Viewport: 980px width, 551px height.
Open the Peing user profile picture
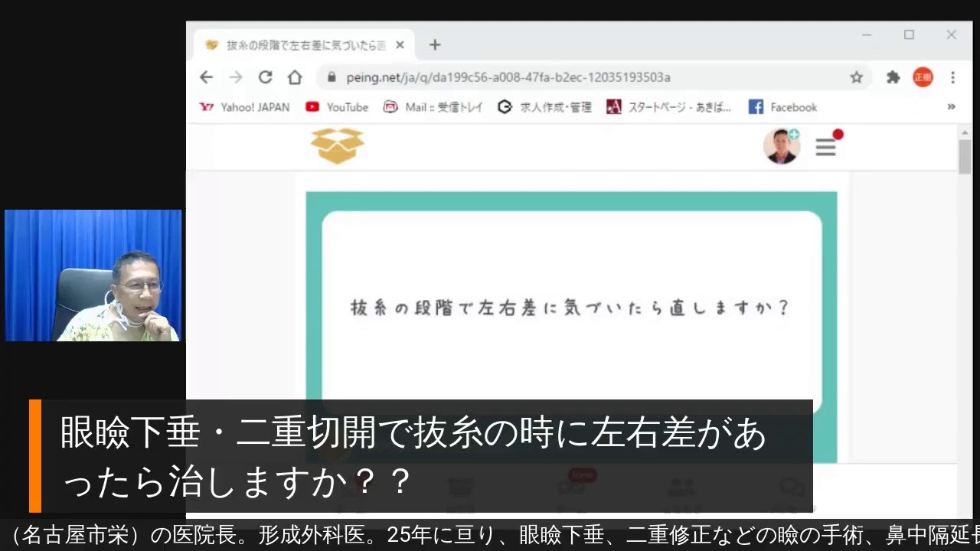782,146
